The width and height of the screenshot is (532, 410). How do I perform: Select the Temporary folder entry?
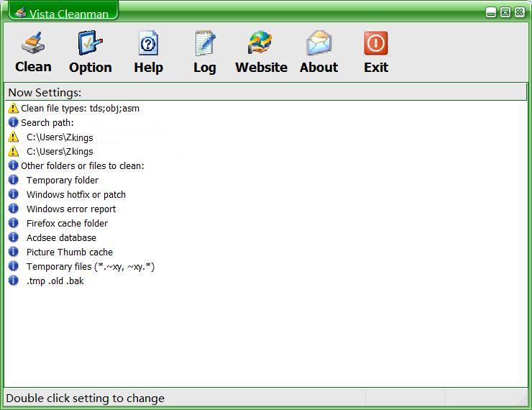tap(63, 181)
